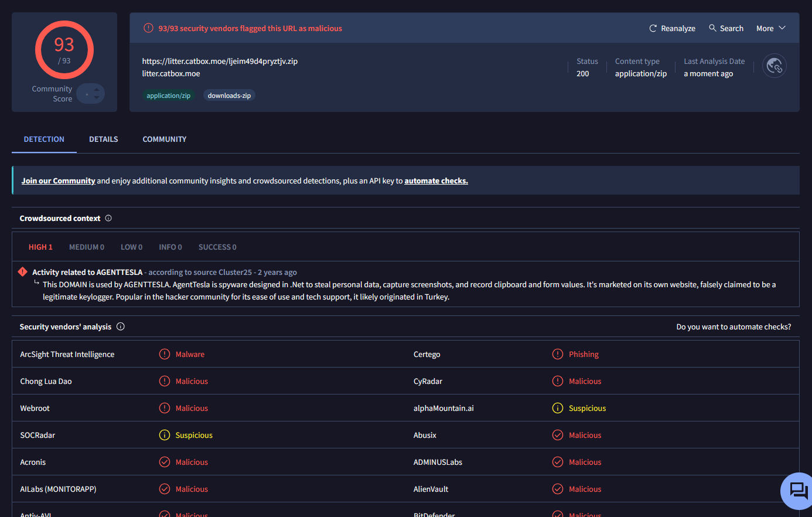Click the AlienVault vendor name
The width and height of the screenshot is (812, 517).
[x=431, y=489]
